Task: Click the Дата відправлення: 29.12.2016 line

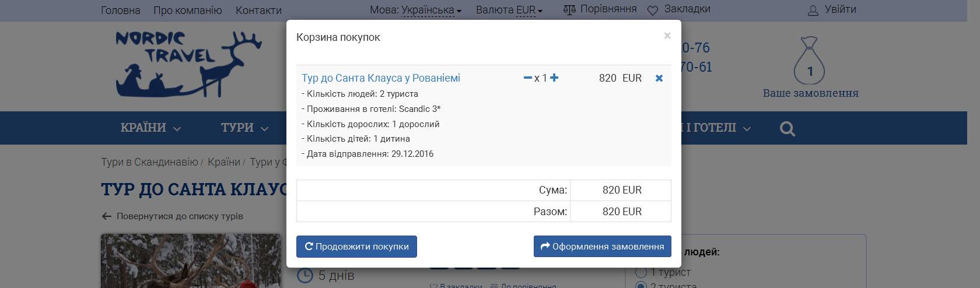Action: coord(367,154)
